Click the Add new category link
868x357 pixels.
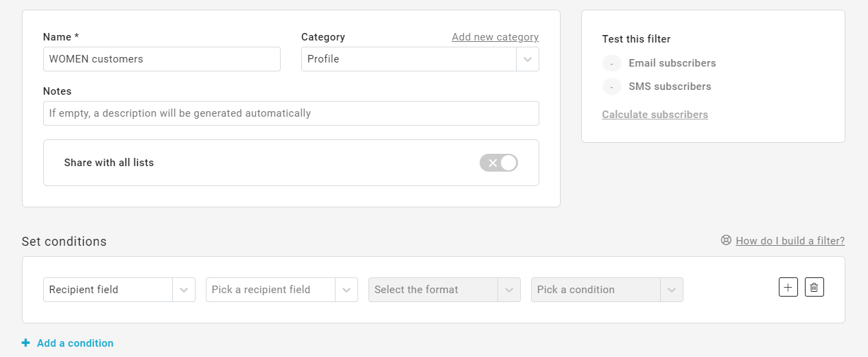coord(495,37)
